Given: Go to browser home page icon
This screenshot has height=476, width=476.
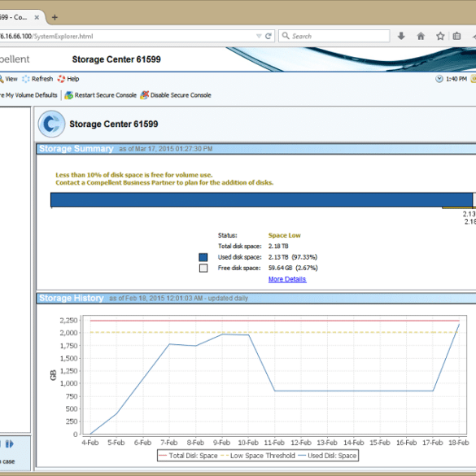Looking at the screenshot, I should point(421,36).
